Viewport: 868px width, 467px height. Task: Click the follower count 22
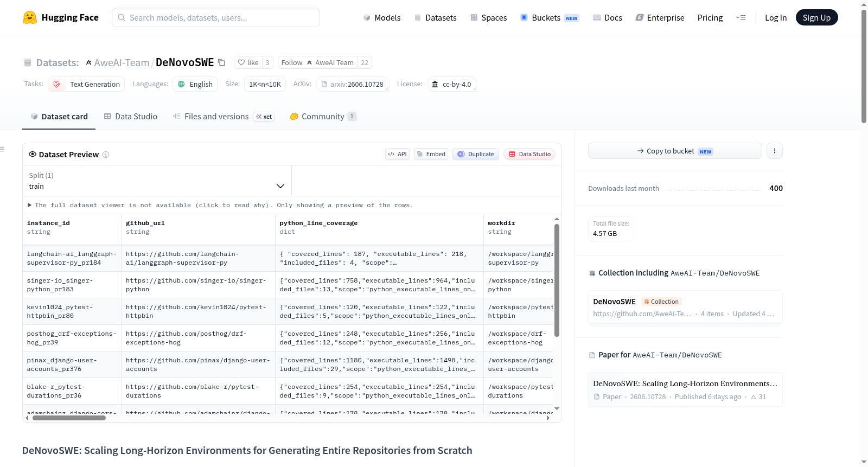pos(365,62)
